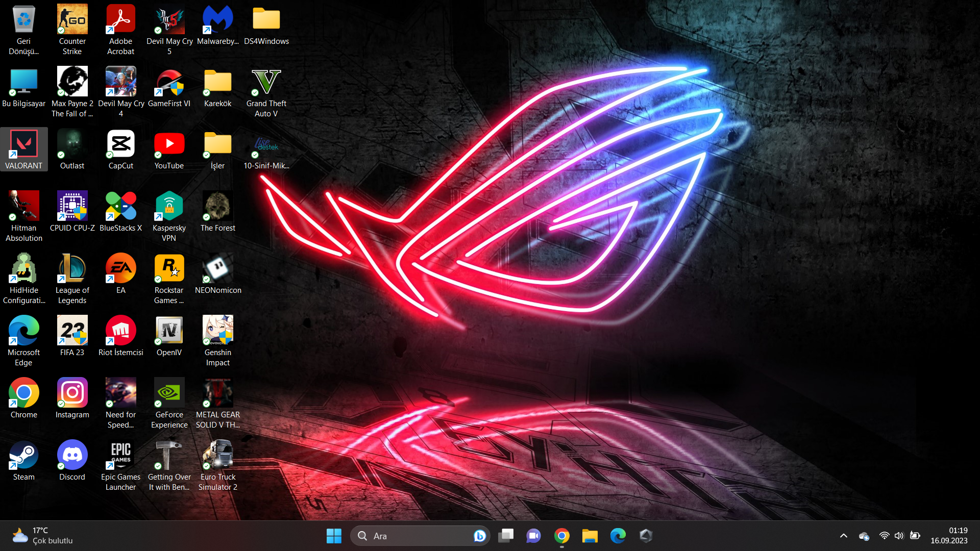Select FIFA 23 desktop icon

72,336
